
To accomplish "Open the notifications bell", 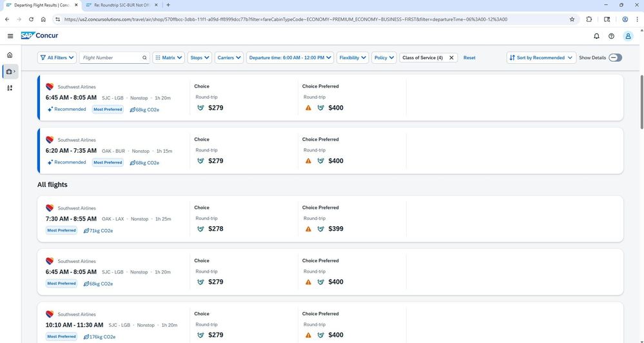I will pos(596,36).
